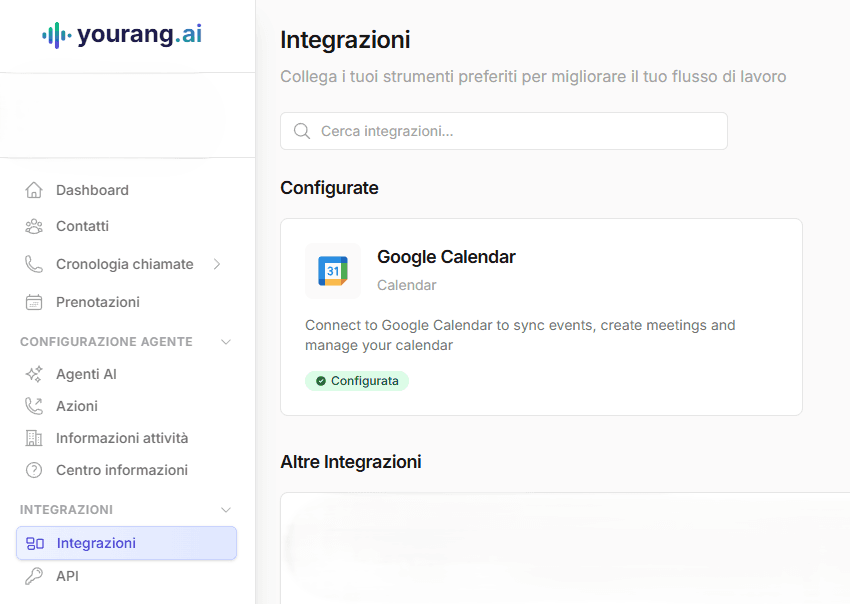Click the Google Calendar description text
850x604 pixels.
(520, 335)
